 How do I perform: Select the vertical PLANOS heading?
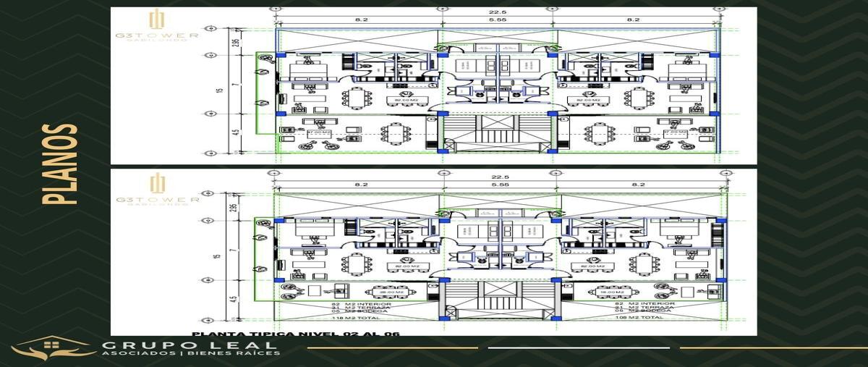tap(60, 164)
